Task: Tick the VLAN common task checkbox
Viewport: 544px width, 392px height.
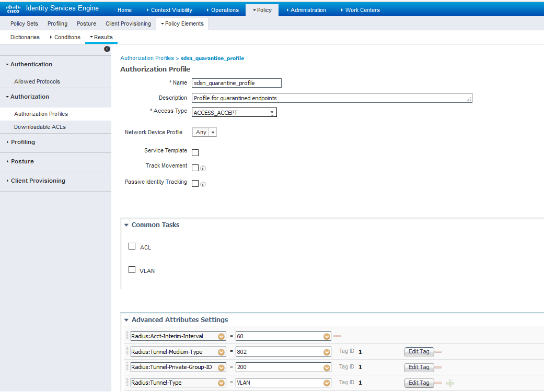Action: 132,270
